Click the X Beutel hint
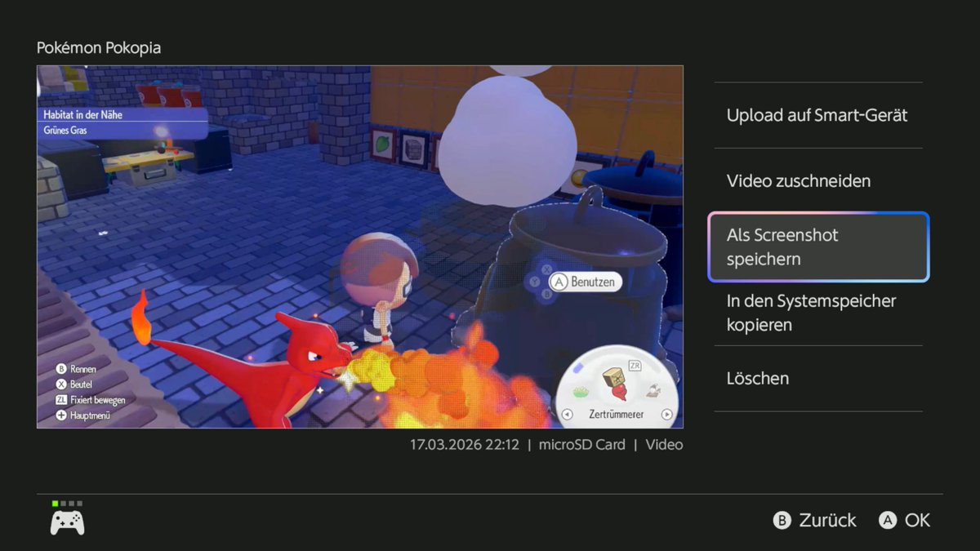 pos(73,384)
